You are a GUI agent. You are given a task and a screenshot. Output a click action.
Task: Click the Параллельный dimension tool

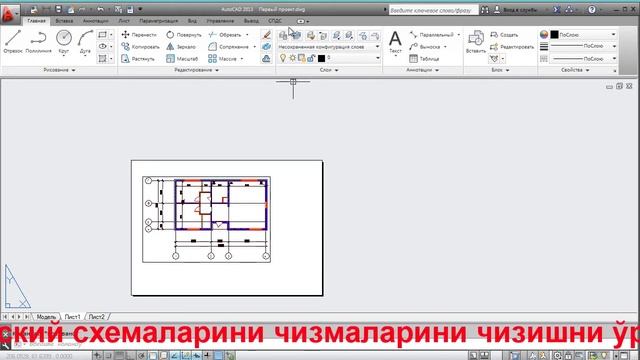click(431, 35)
